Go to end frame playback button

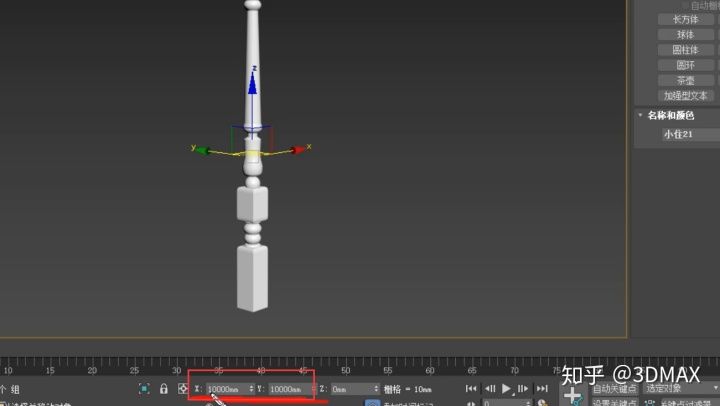542,389
